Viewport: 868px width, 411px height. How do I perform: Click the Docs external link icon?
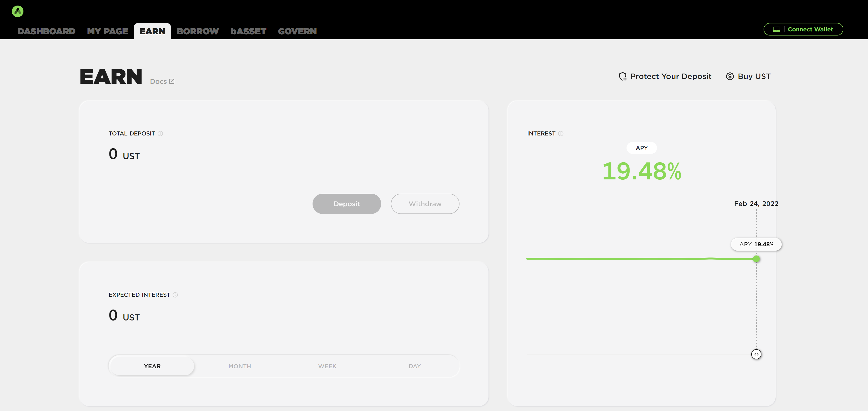(172, 81)
